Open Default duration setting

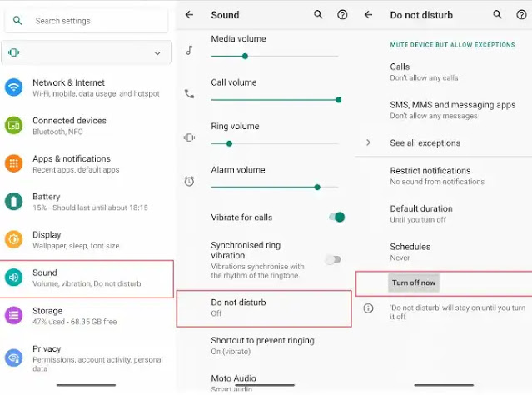420,213
